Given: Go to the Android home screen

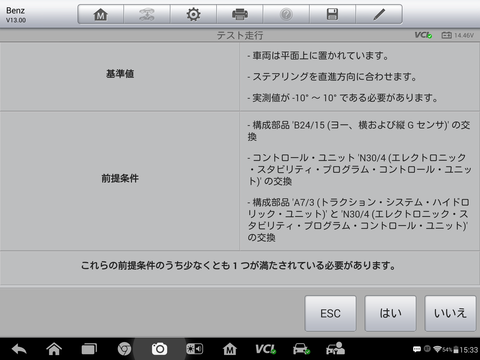Looking at the screenshot, I should 54,349.
